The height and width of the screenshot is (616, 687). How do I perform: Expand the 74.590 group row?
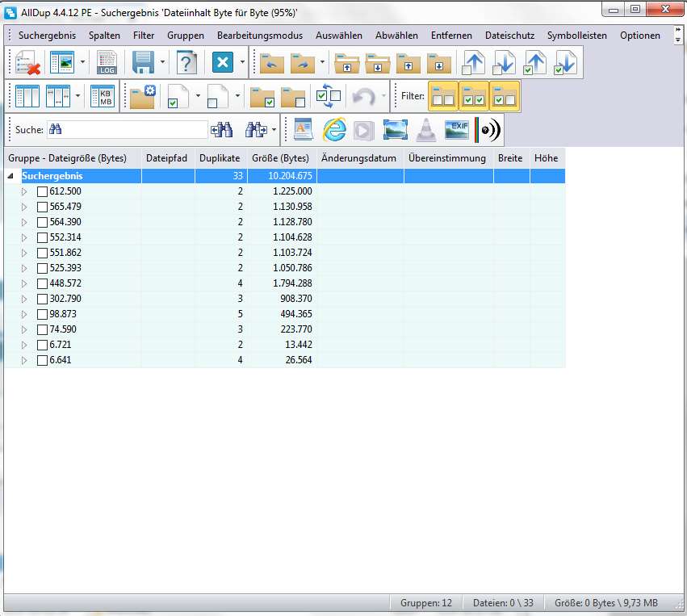(24, 329)
